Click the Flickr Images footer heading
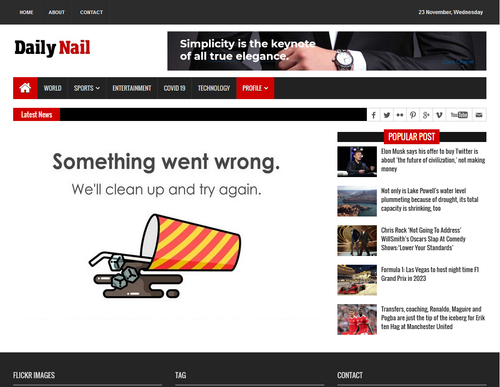Screen dimensions: 500x387 click(x=34, y=375)
